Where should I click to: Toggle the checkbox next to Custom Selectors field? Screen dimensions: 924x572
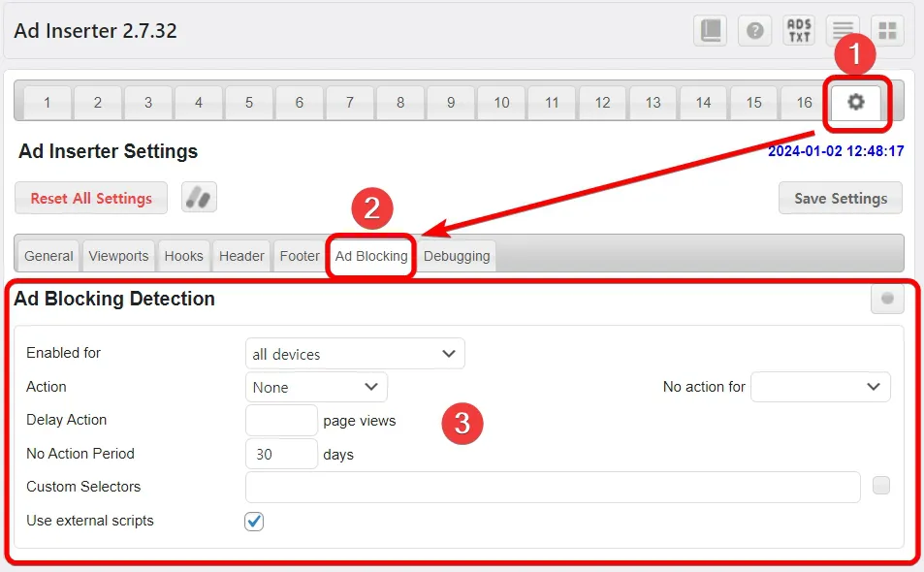pyautogui.click(x=881, y=486)
